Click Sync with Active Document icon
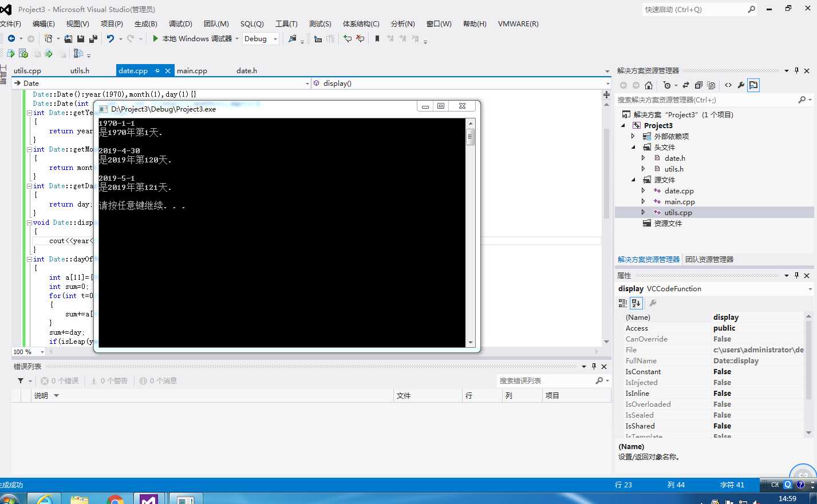Viewport: 817px width, 504px height. [x=686, y=85]
